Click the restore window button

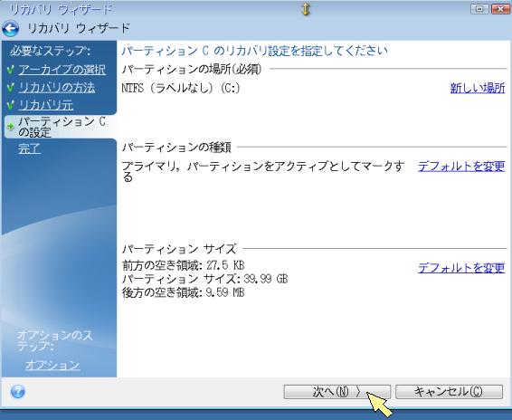pos(479,9)
